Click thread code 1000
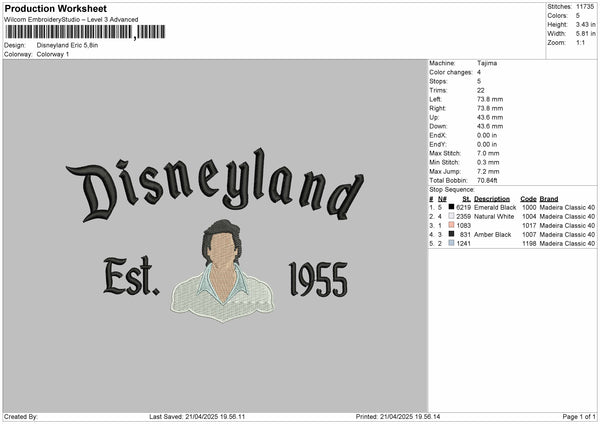Image resolution: width=600 pixels, height=424 pixels. (529, 207)
